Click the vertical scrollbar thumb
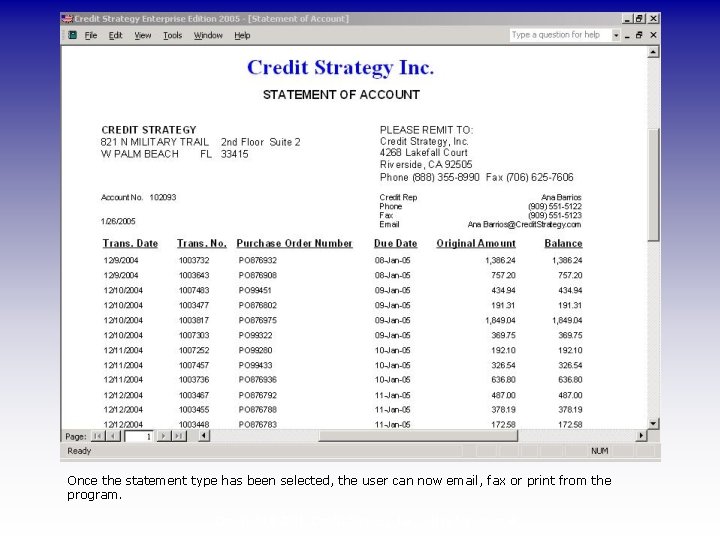This screenshot has height=540, width=720. pos(653,184)
